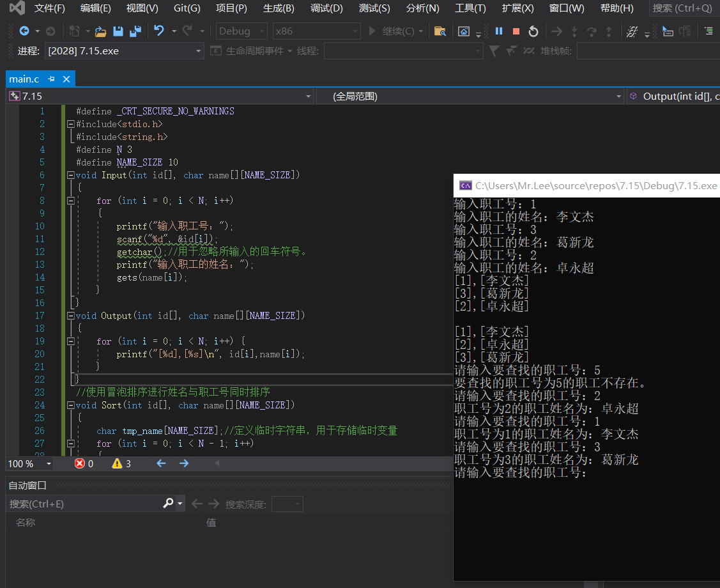This screenshot has height=588, width=720.
Task: Click the search magnifier in Autos window
Action: click(x=169, y=504)
